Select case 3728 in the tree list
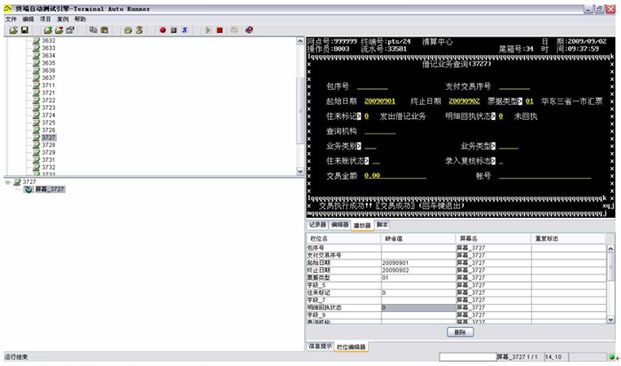 tap(48, 145)
